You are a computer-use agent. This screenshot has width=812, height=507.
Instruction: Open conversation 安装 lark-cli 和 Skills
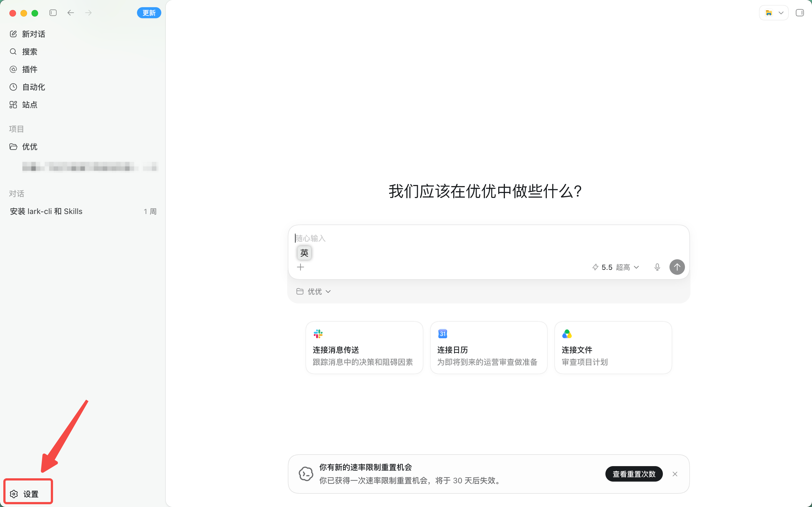[83, 211]
